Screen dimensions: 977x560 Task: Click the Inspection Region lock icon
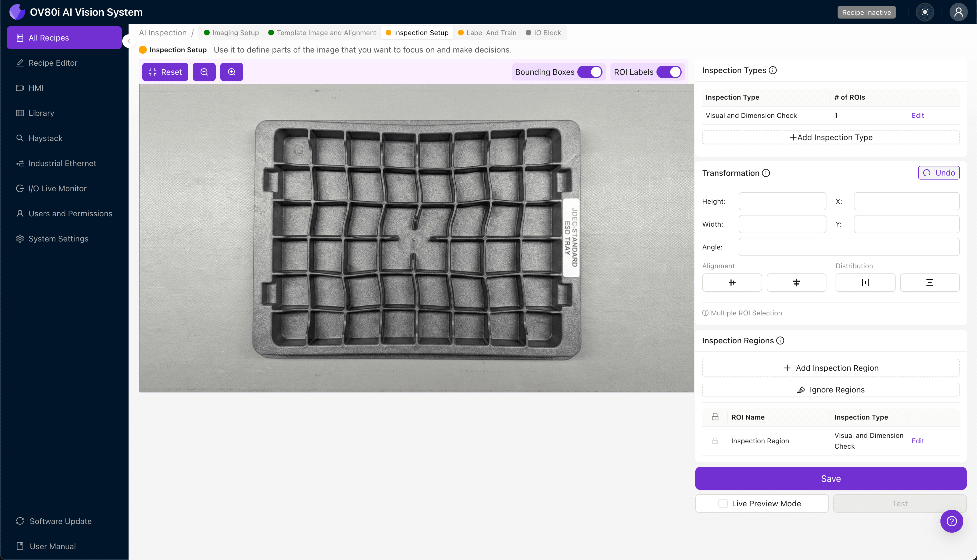715,441
